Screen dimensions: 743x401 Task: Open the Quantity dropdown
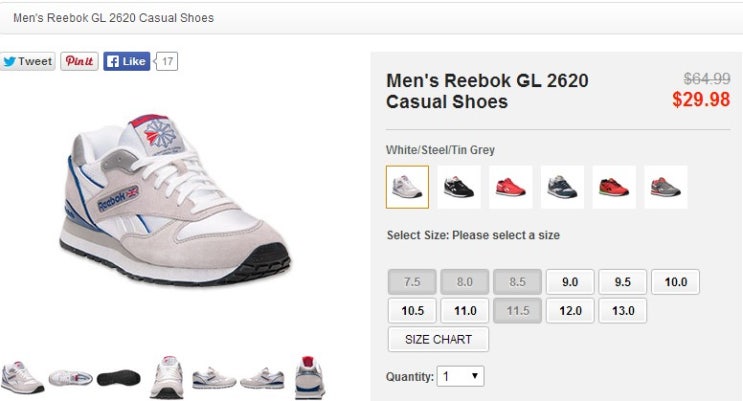(x=462, y=377)
